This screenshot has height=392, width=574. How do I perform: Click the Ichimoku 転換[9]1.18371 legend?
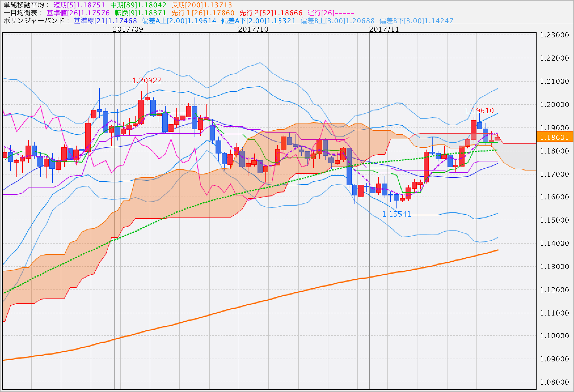(140, 13)
